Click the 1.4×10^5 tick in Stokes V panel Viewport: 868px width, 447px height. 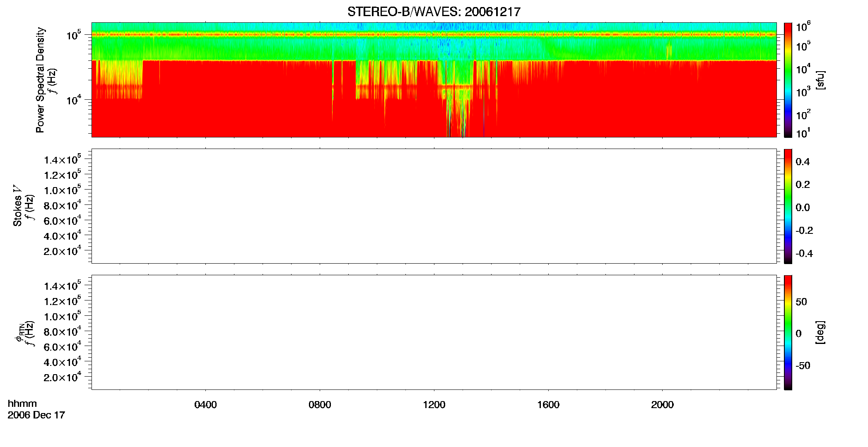pyautogui.click(x=62, y=159)
